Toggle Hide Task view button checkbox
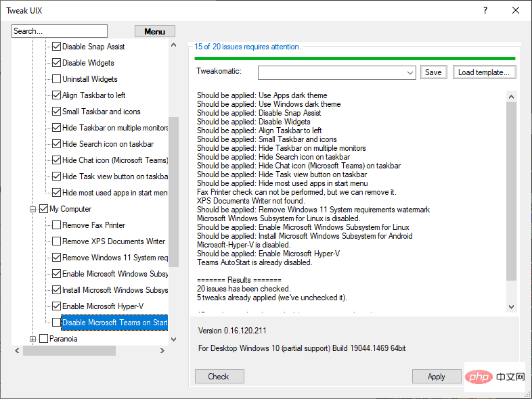The width and height of the screenshot is (532, 399). click(57, 177)
